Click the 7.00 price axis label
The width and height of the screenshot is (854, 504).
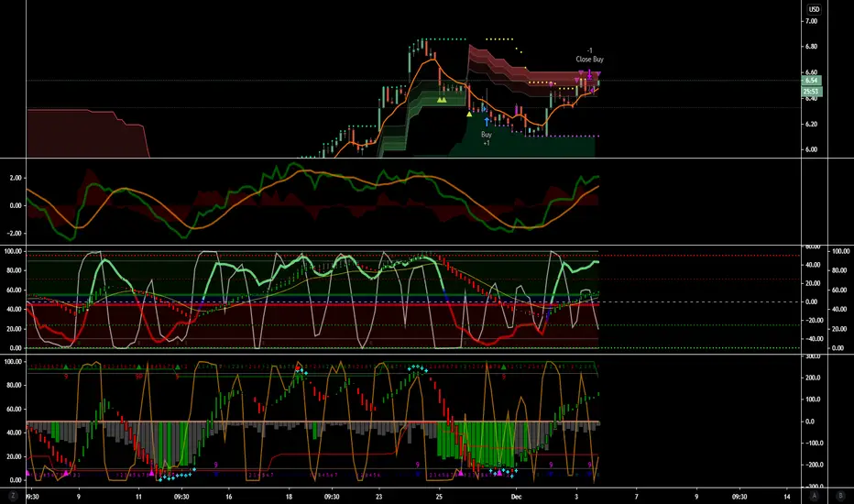point(812,21)
